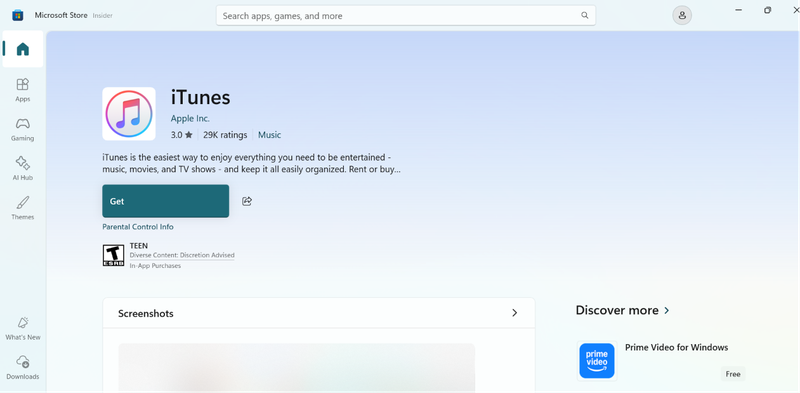Click the In-App Purchases label
The image size is (800, 393).
155,266
